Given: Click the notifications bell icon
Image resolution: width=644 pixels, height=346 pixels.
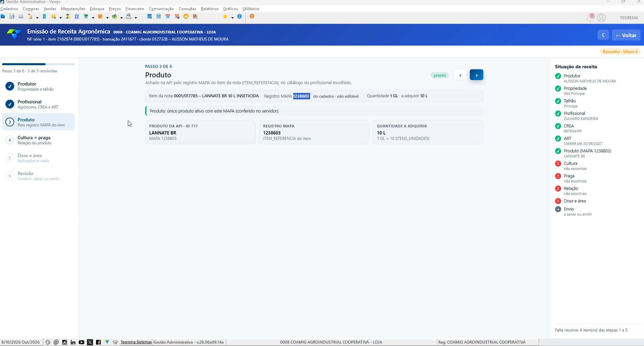Looking at the screenshot, I should tap(590, 18).
